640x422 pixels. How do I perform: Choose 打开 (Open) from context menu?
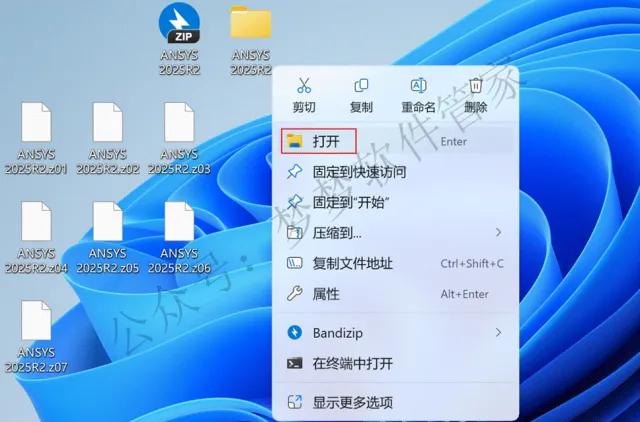point(395,141)
